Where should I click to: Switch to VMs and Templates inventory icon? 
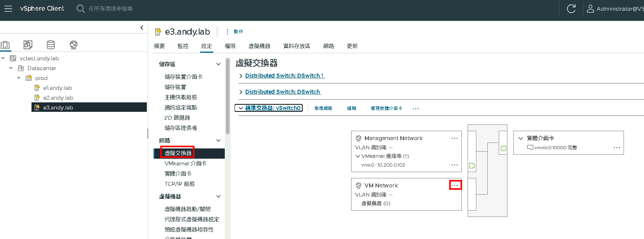[x=28, y=45]
